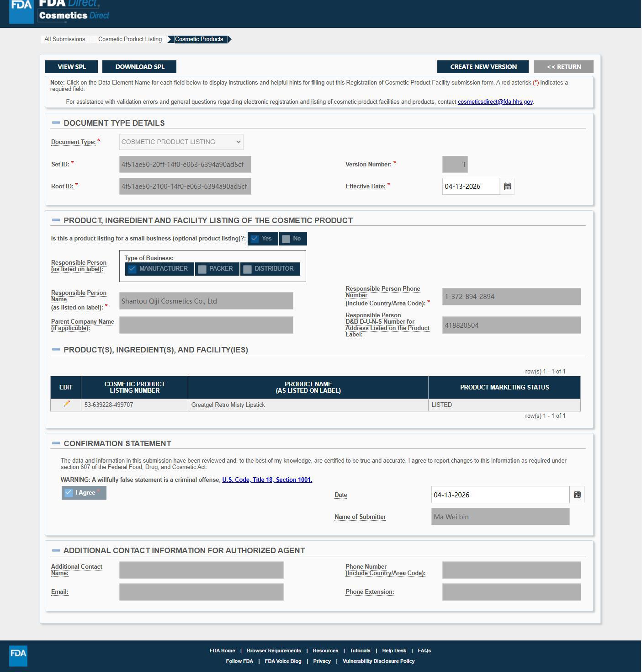The image size is (642, 672).
Task: Click the DOWNLOAD SPL button
Action: pos(139,67)
